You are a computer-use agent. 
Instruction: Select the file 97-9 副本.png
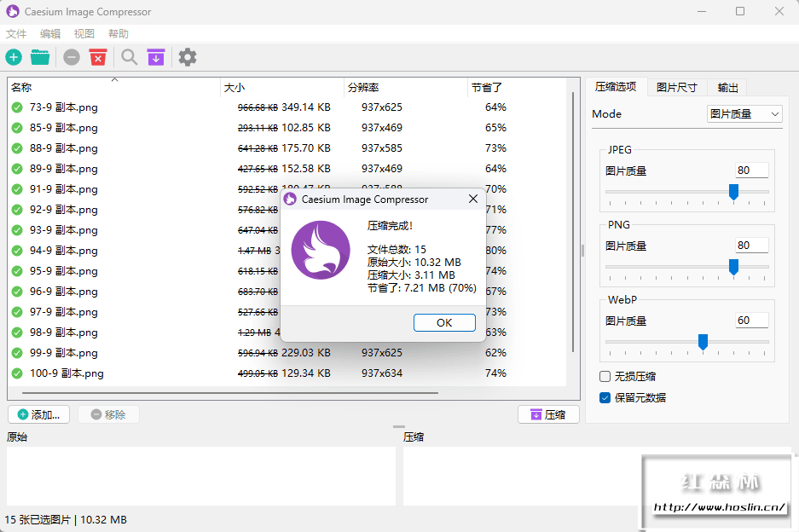(x=64, y=312)
